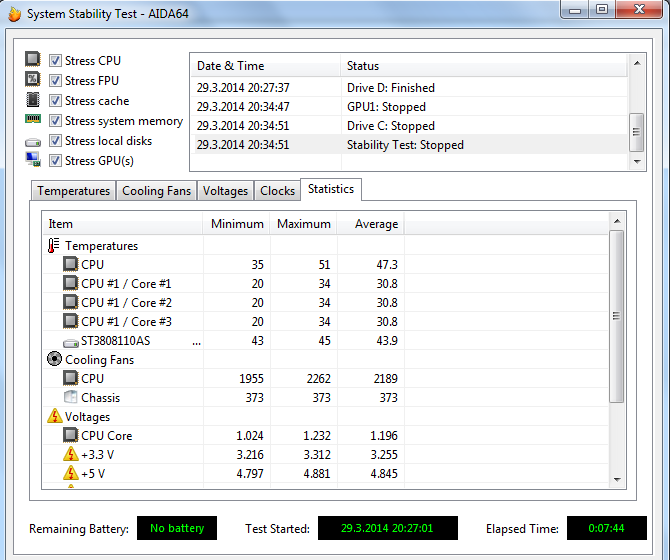Screen dimensions: 671x560
Task: Uncheck the Stress CPU checkbox
Action: tap(55, 61)
